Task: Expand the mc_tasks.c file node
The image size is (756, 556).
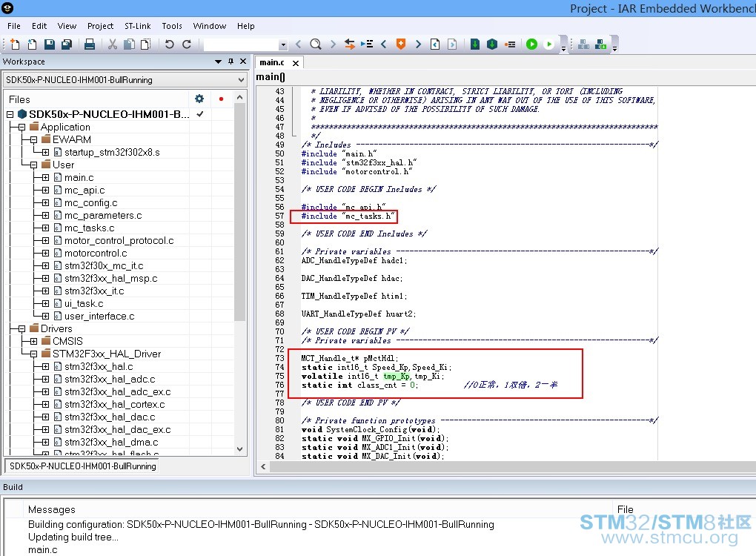Action: (45, 228)
